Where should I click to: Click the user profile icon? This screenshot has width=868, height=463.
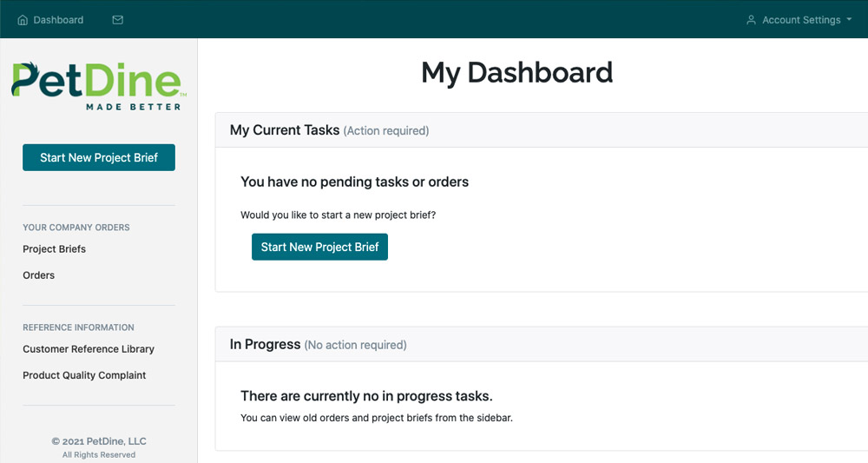[x=751, y=20]
